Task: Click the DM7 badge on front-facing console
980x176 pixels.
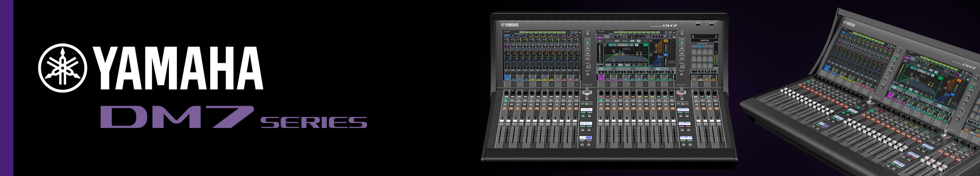Action: [670, 26]
